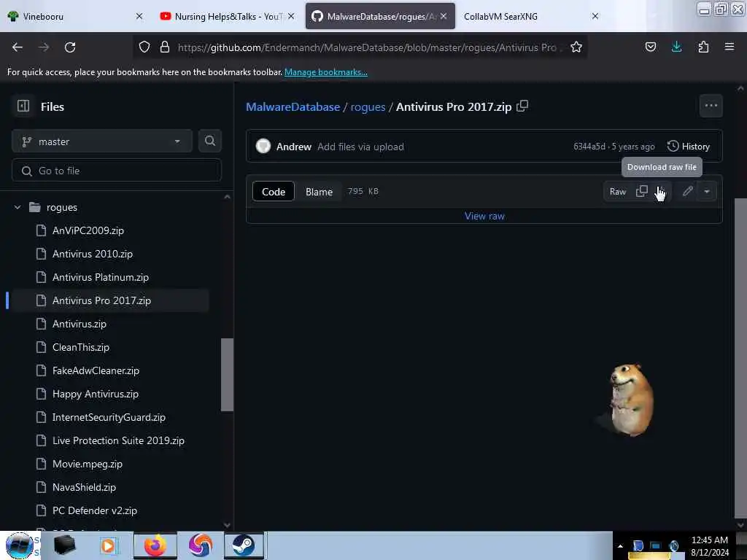Close the Vinebooru tab
The height and width of the screenshot is (560, 747).
(139, 16)
